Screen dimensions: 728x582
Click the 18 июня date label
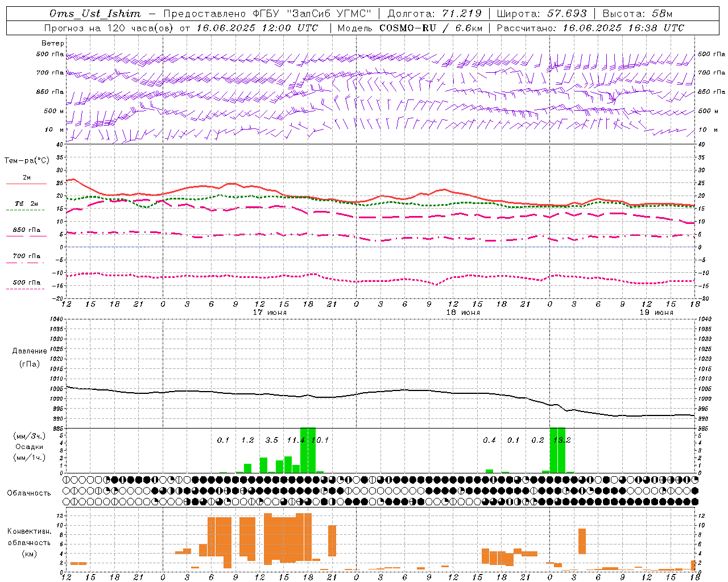click(x=463, y=313)
